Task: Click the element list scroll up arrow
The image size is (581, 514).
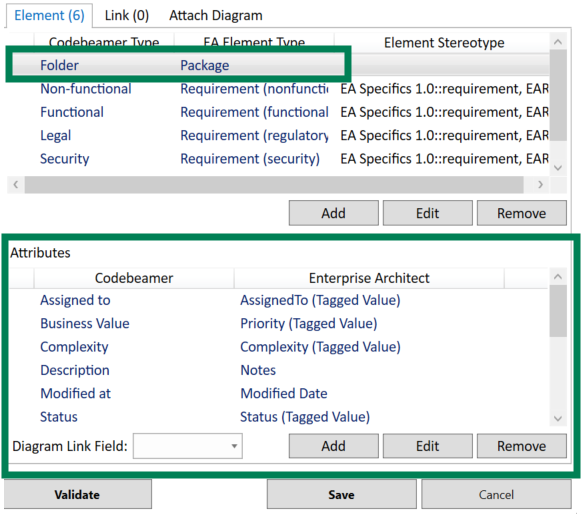Action: pyautogui.click(x=558, y=42)
